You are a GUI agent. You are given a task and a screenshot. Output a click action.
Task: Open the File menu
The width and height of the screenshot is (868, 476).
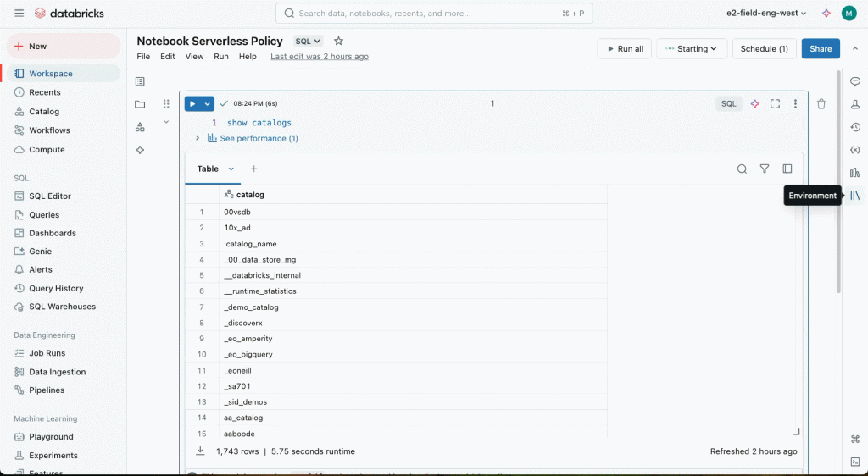pos(143,57)
